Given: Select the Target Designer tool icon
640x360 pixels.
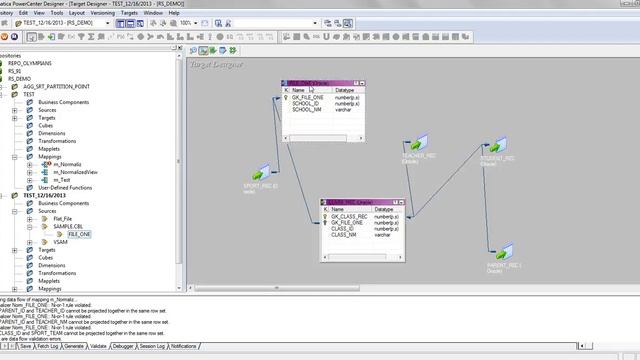Looking at the screenshot, I should click(203, 51).
